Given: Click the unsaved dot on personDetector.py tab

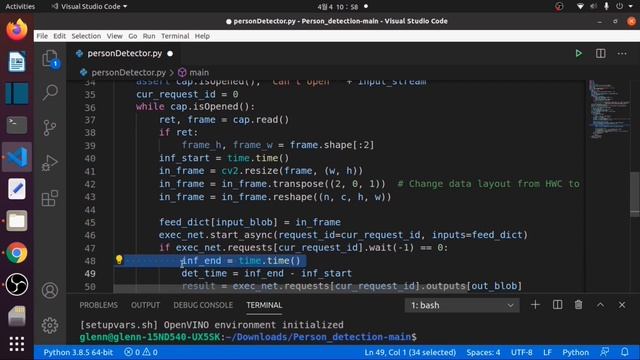Looking at the screenshot, I should (170, 53).
